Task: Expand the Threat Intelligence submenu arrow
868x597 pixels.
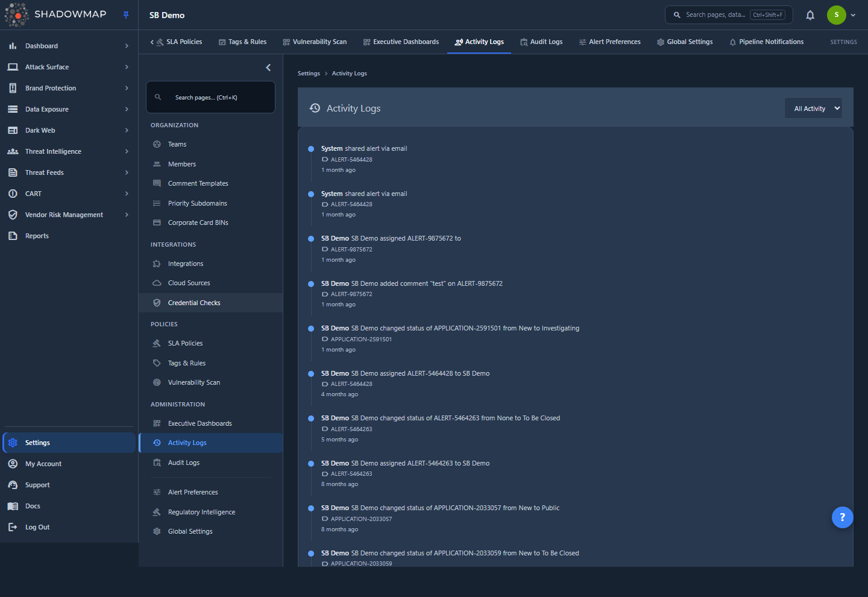Action: point(127,151)
